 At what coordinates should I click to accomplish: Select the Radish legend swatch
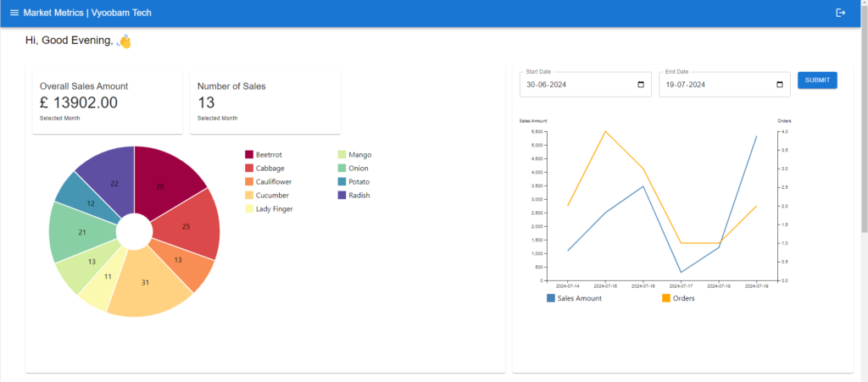pos(342,195)
